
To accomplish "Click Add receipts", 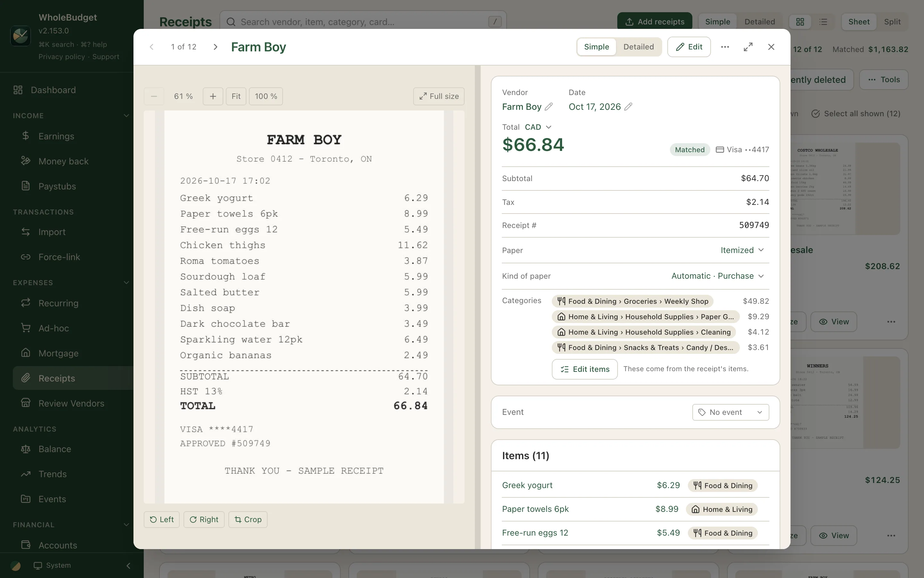I will pyautogui.click(x=654, y=22).
